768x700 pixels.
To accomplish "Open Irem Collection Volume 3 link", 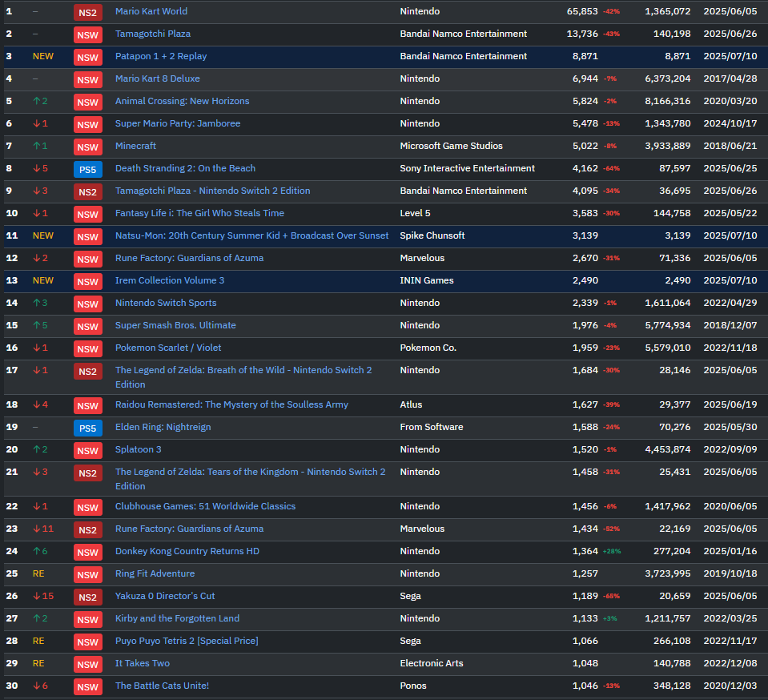I will 170,280.
